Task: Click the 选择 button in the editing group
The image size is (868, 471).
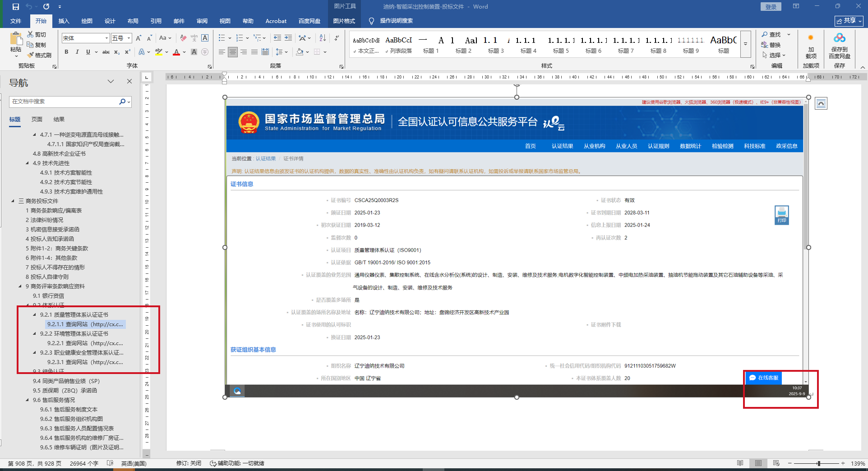Action: pos(774,55)
